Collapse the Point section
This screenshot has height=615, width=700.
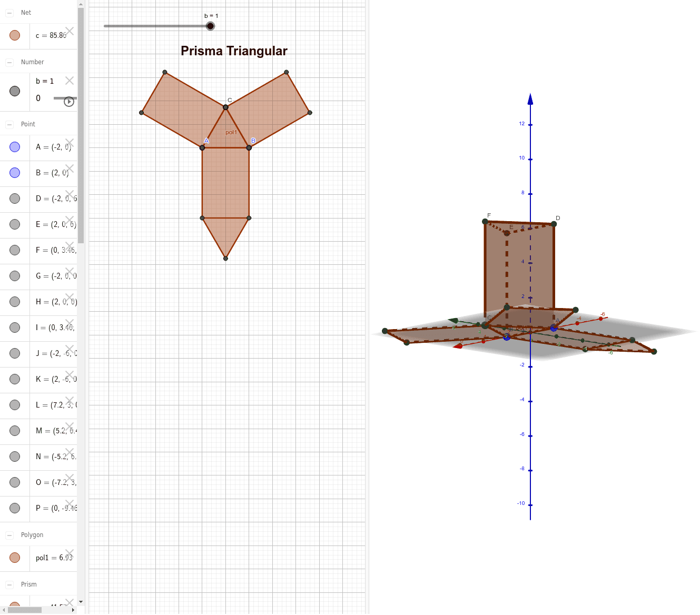[x=9, y=124]
